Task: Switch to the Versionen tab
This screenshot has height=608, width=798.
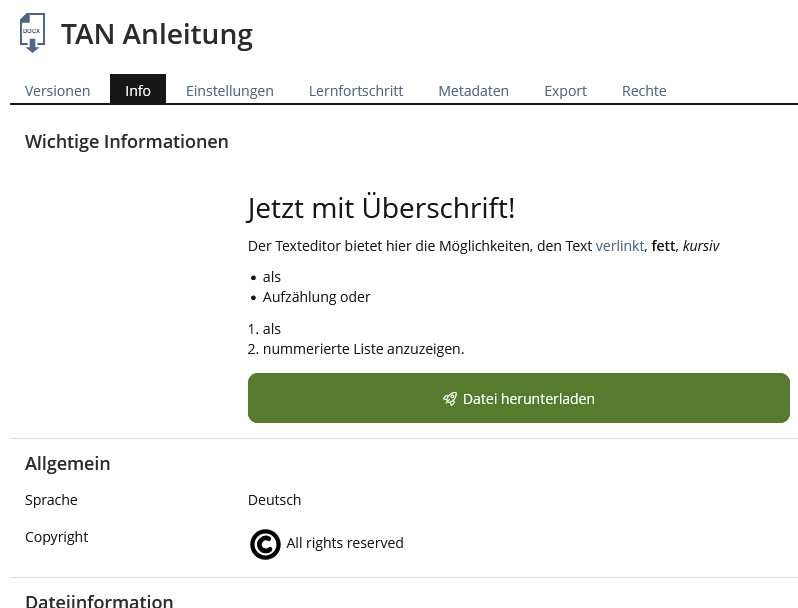Action: pyautogui.click(x=57, y=91)
